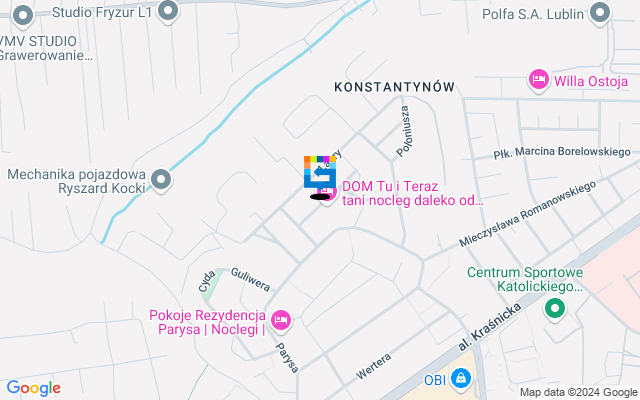Viewport: 640px width, 400px height.
Task: Click the Mechanika pojazdowa Ryszard Kocki pin
Action: point(161,180)
